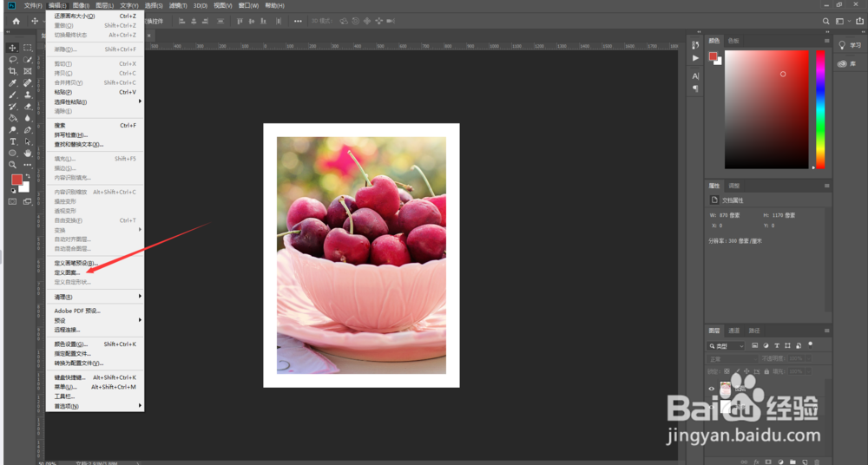The image size is (868, 465).
Task: Switch foreground and background colors
Action: 28,176
